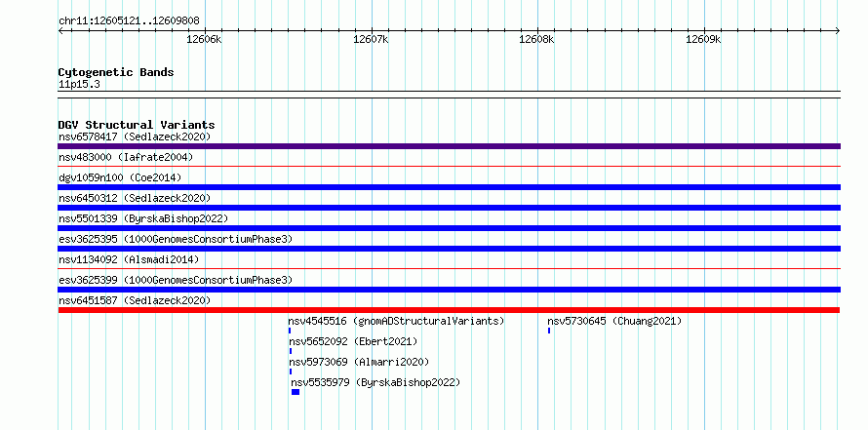The height and width of the screenshot is (430, 868).
Task: Click the thin red nsv483000 variant line
Action: click(449, 166)
